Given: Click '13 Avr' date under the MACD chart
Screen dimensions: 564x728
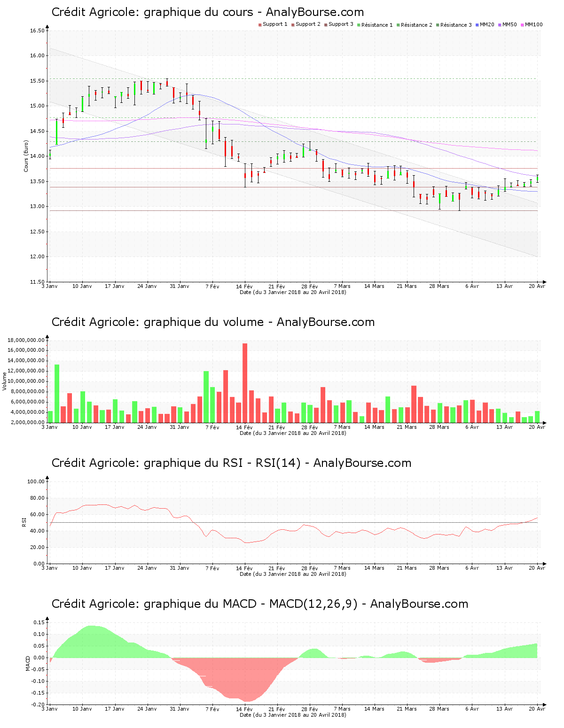Looking at the screenshot, I should coord(505,709).
